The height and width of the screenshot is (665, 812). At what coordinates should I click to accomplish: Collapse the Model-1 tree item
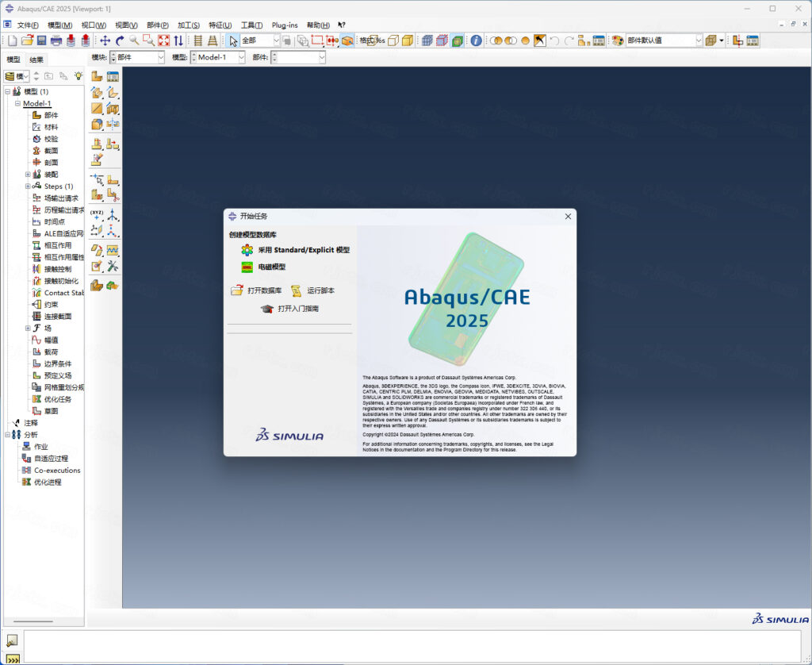tap(17, 103)
